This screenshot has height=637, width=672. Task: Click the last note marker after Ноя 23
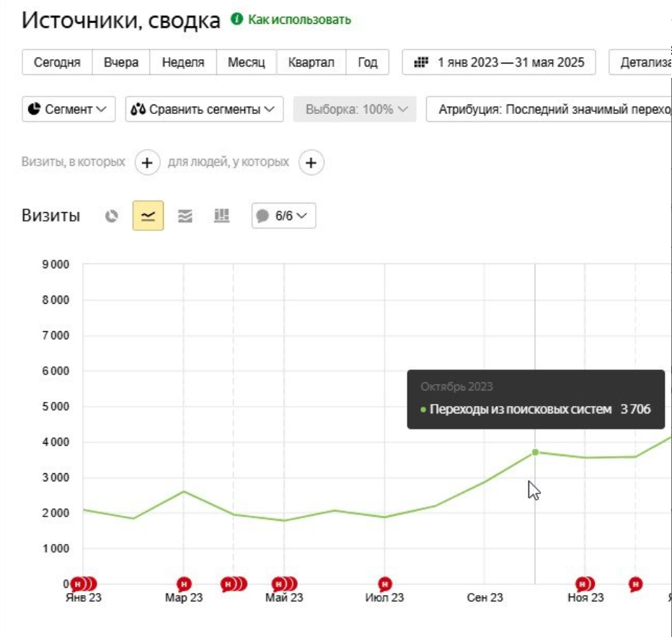(635, 584)
